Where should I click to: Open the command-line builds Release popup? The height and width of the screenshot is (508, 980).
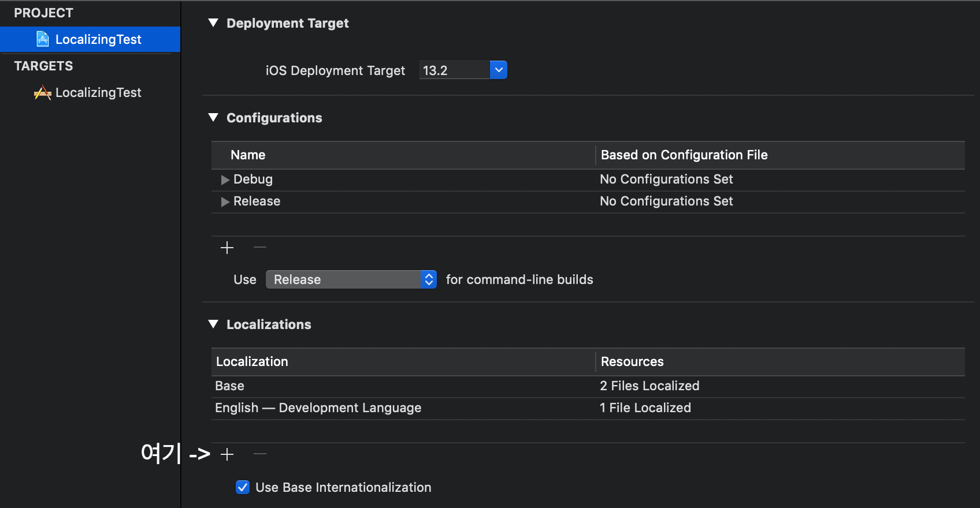click(351, 279)
